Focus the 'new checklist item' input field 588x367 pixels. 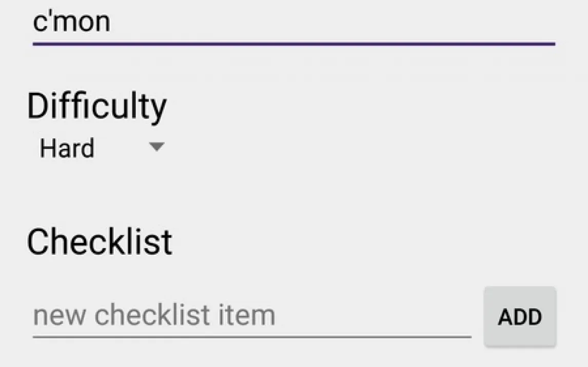click(x=252, y=315)
